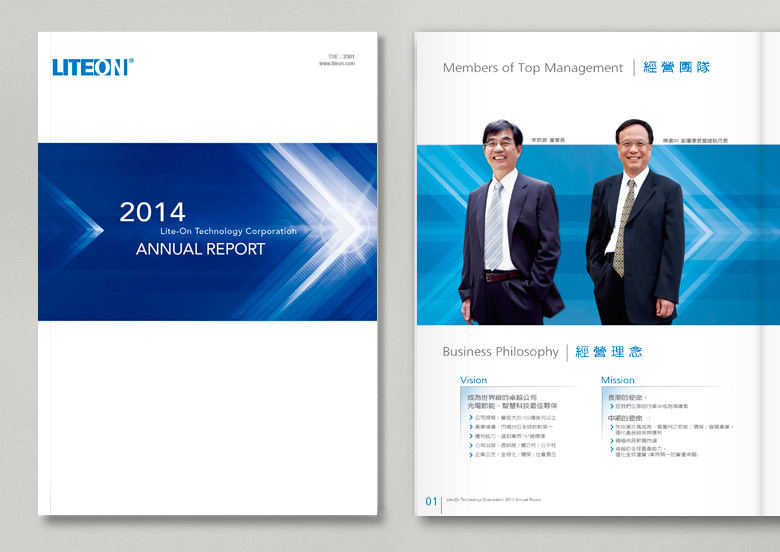The height and width of the screenshot is (552, 780).
Task: Select the '2014' year on the cover
Action: tap(153, 212)
